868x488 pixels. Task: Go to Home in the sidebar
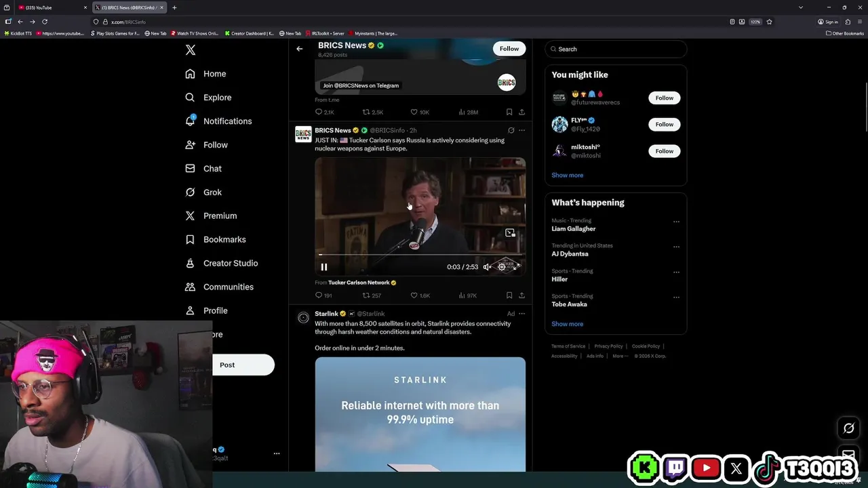(205, 74)
